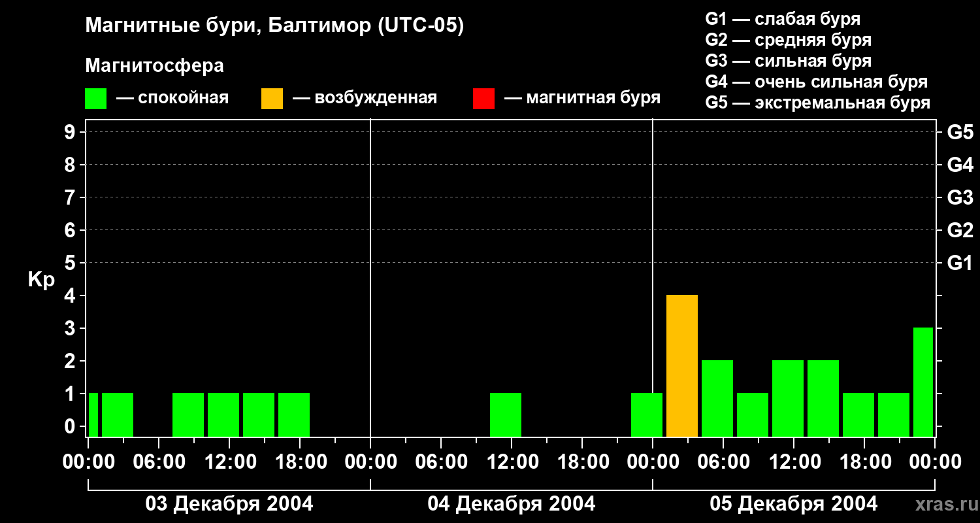Screen dimensions: 980x523
Task: Click the '04 Декабря 2004' date label
Action: click(x=512, y=504)
